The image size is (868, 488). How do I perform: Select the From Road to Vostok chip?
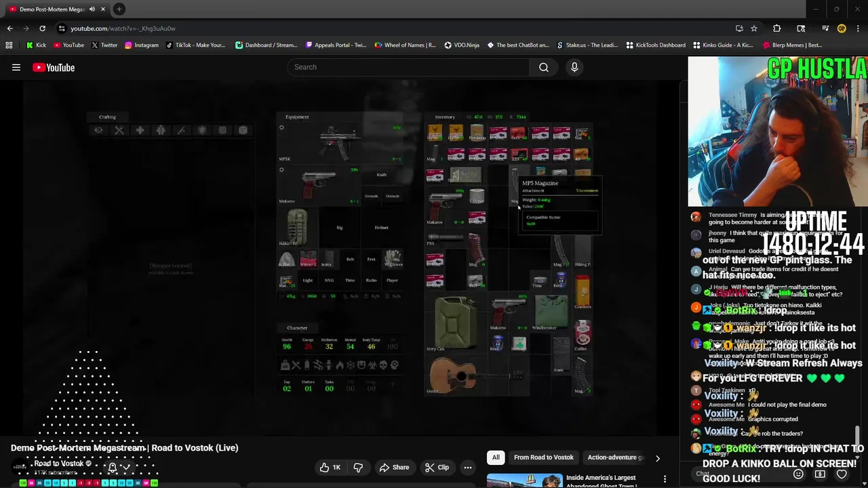543,457
